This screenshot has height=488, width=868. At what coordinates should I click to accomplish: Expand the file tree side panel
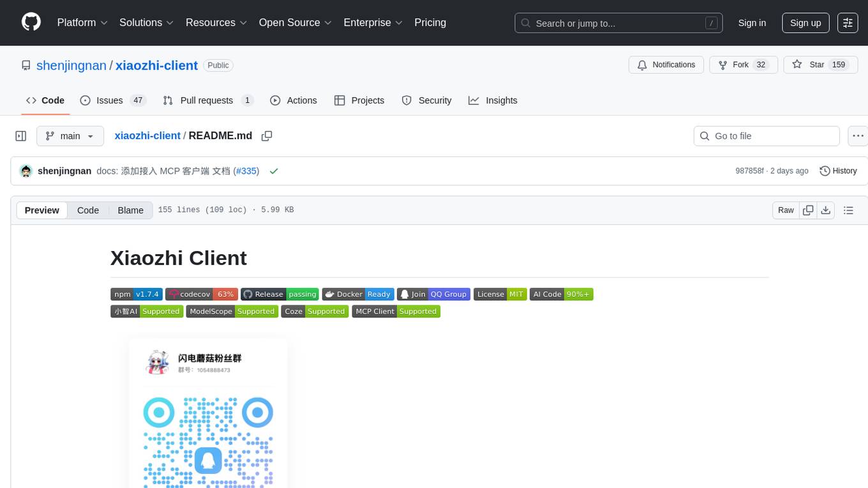(x=21, y=136)
